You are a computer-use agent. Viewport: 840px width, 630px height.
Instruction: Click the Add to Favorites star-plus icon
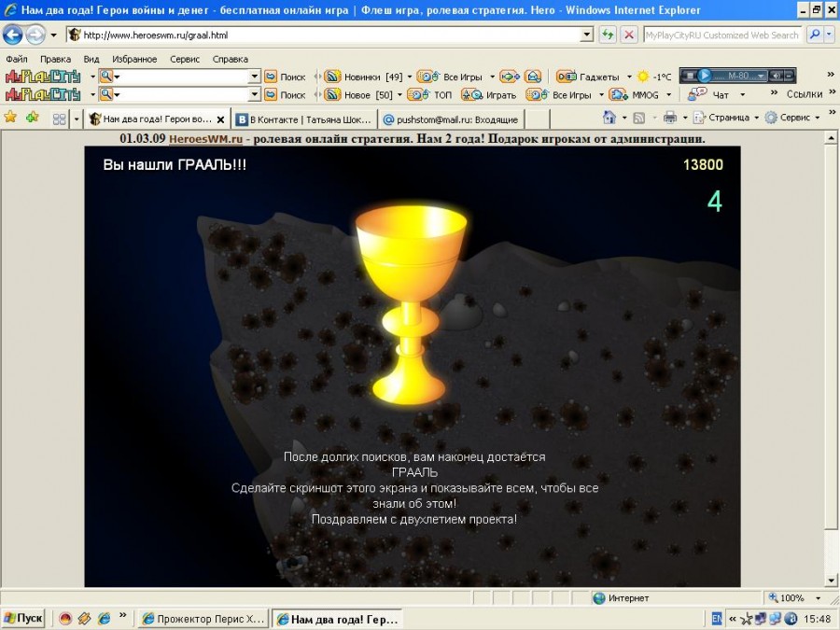32,117
